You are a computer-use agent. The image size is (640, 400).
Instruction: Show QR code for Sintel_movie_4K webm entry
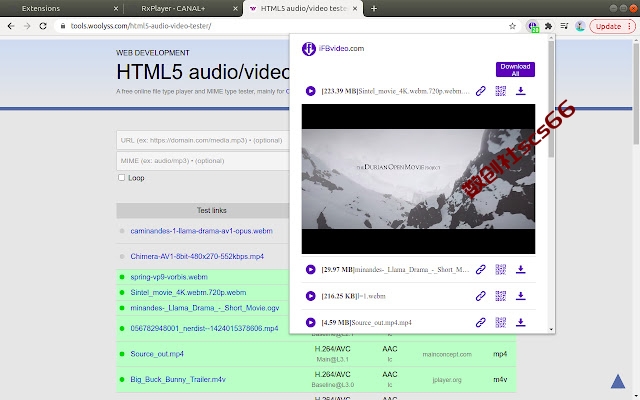[x=500, y=91]
